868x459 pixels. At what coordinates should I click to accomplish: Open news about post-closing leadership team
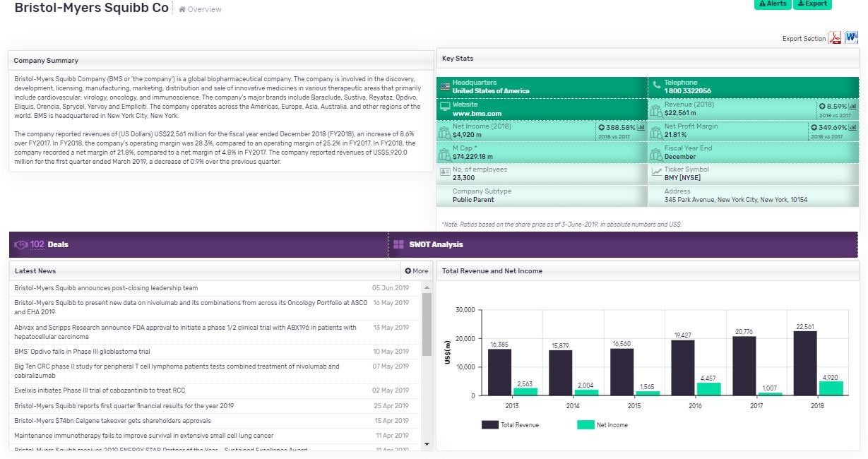106,288
